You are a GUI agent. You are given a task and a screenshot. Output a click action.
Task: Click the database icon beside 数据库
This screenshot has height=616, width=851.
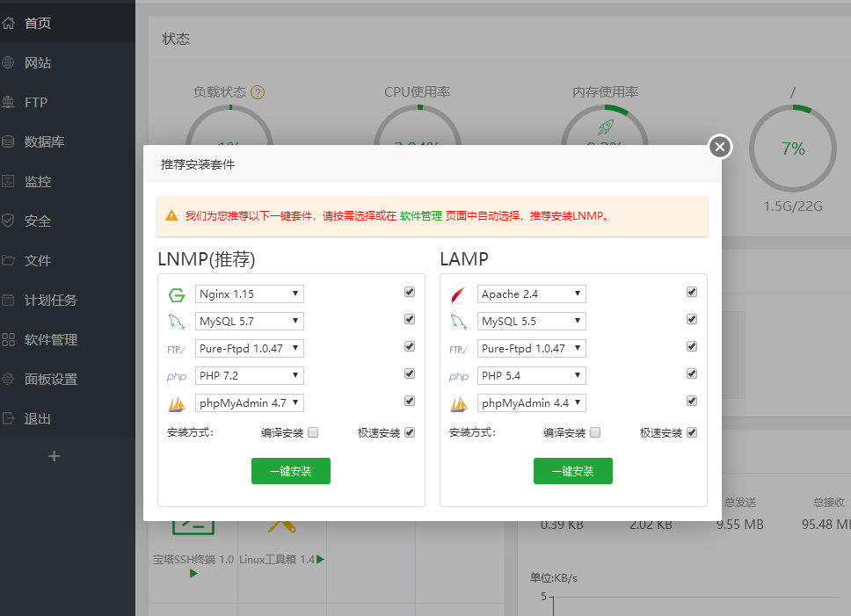click(8, 141)
